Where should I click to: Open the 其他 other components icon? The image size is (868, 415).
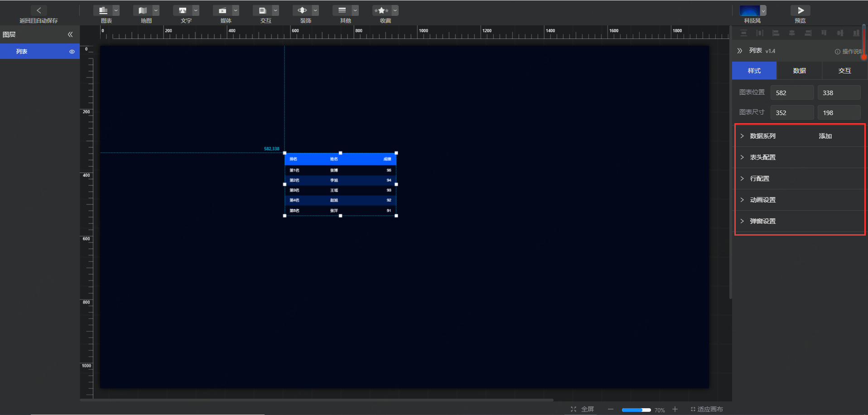click(342, 10)
